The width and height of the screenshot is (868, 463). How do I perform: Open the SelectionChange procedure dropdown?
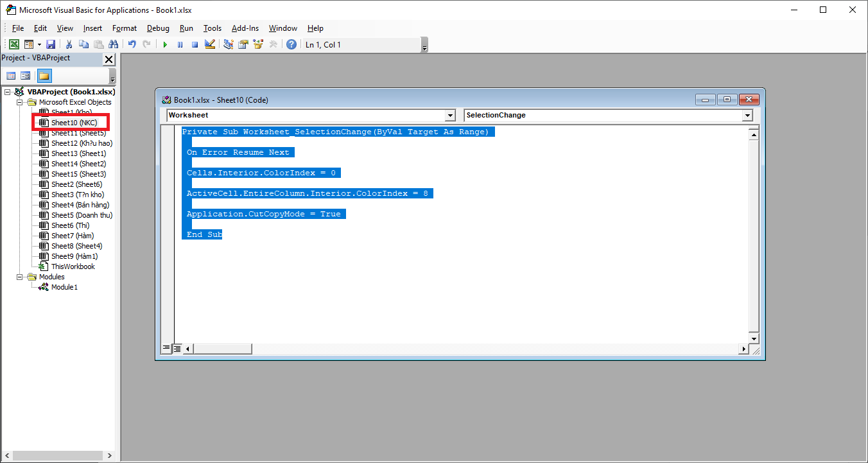point(747,116)
